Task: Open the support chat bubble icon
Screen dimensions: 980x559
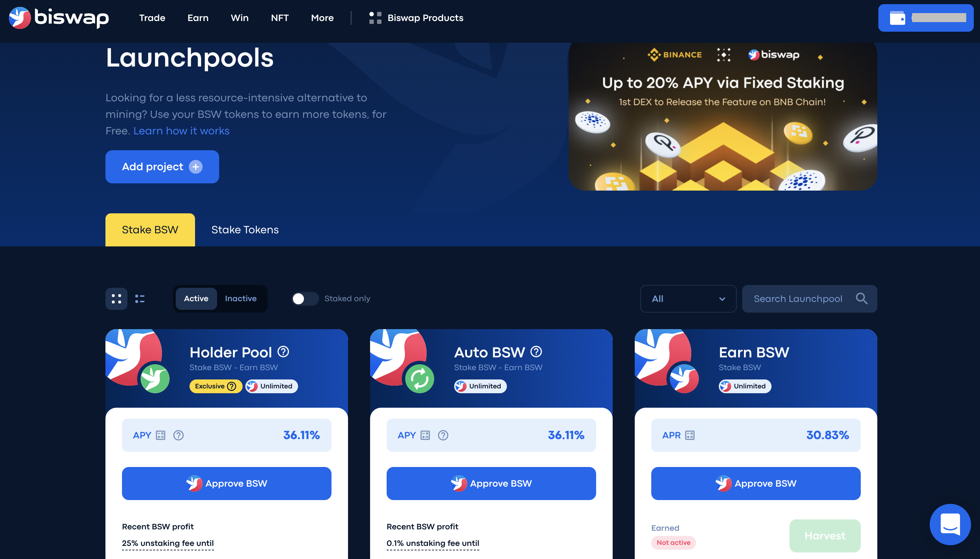Action: click(950, 525)
